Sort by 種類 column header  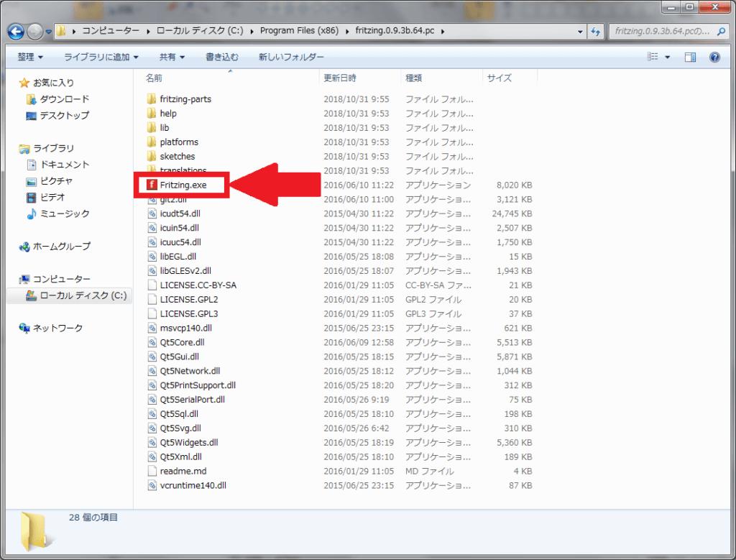pyautogui.click(x=413, y=78)
